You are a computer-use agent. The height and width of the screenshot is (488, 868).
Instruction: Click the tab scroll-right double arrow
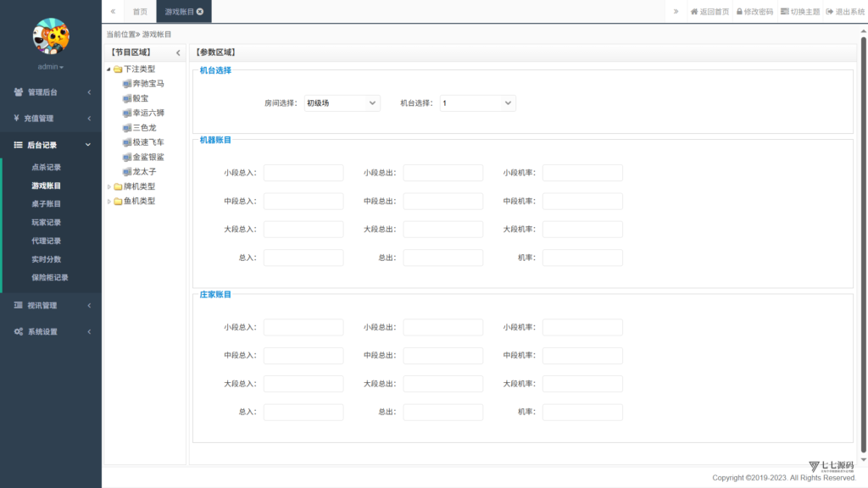tap(676, 11)
